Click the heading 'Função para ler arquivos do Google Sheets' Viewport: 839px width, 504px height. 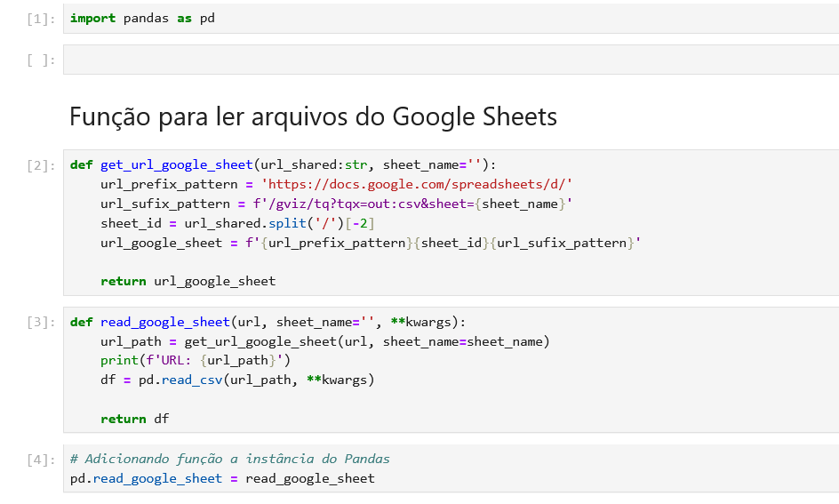(313, 116)
